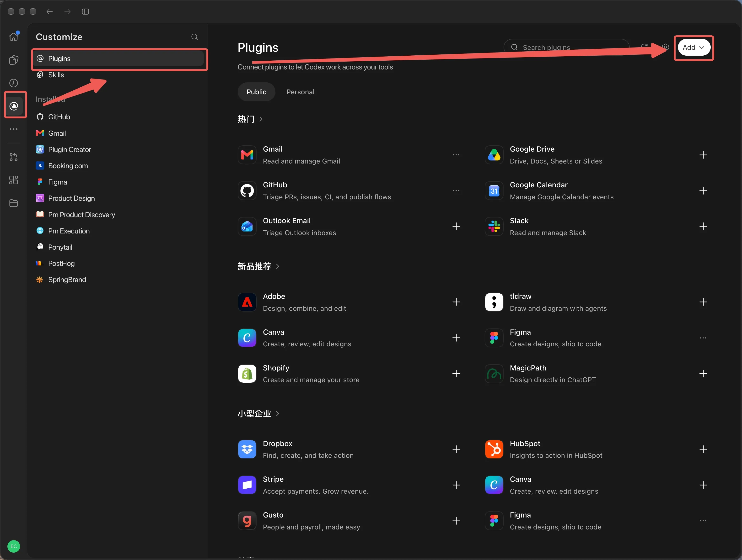Viewport: 742px width, 560px height.
Task: Open GitHub plugin options ellipsis
Action: pyautogui.click(x=456, y=191)
